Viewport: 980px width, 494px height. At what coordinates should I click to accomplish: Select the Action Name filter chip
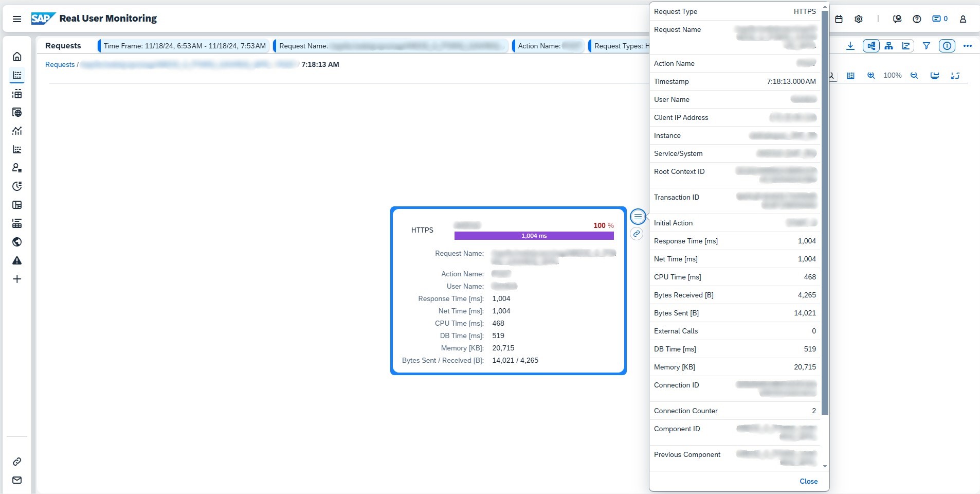click(549, 46)
